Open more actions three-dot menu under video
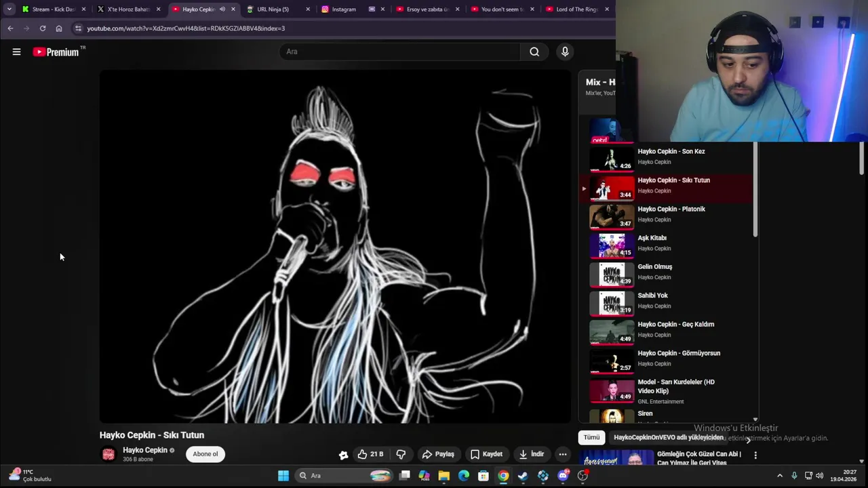The image size is (868, 488). tap(563, 454)
